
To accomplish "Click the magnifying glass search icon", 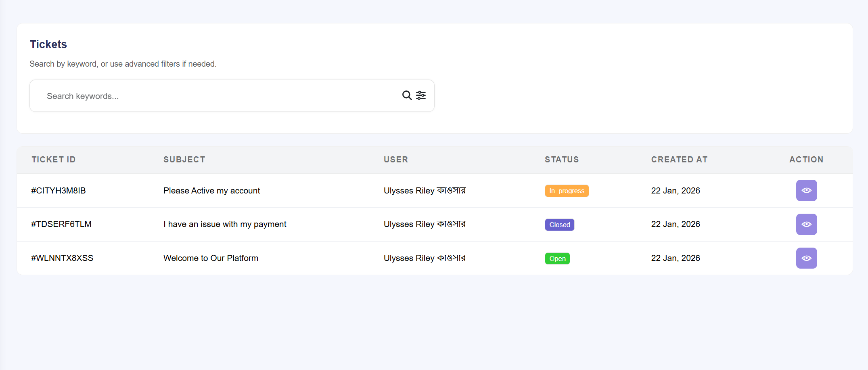I will click(x=407, y=95).
